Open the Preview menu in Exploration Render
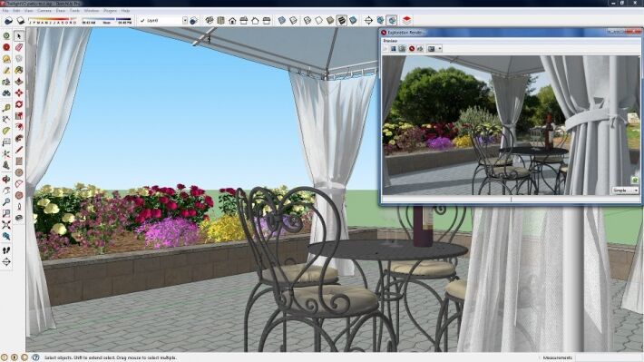Image resolution: width=644 pixels, height=362 pixels. pyautogui.click(x=390, y=41)
